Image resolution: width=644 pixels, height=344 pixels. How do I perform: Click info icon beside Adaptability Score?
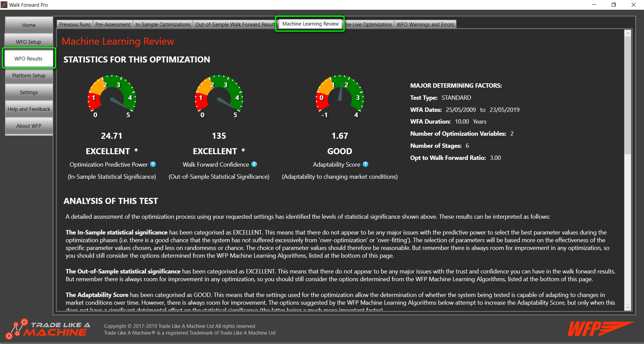(365, 164)
